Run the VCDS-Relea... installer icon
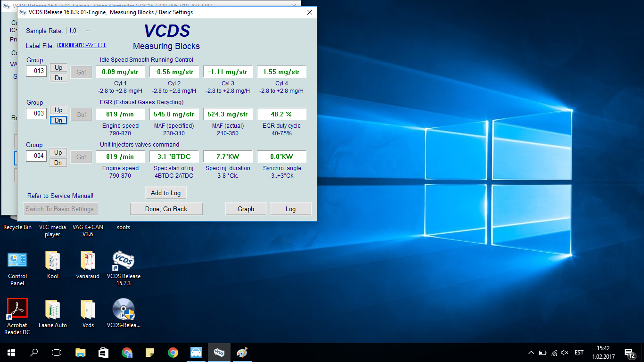644x362 pixels. [x=124, y=313]
